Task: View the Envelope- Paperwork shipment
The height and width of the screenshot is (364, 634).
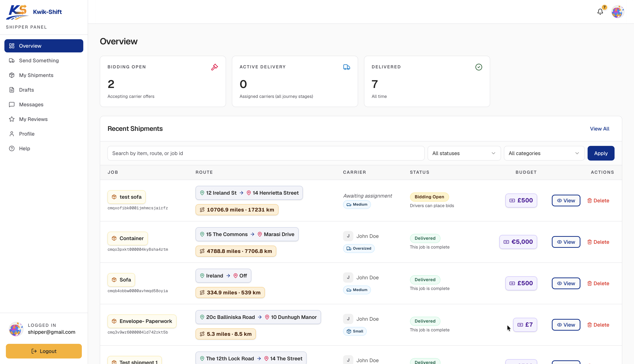Action: (x=566, y=325)
